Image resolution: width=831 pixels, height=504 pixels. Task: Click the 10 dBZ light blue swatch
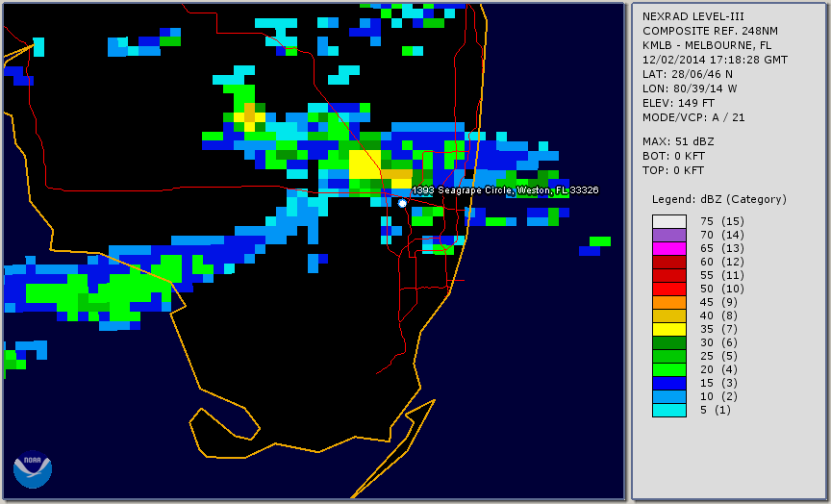point(669,396)
